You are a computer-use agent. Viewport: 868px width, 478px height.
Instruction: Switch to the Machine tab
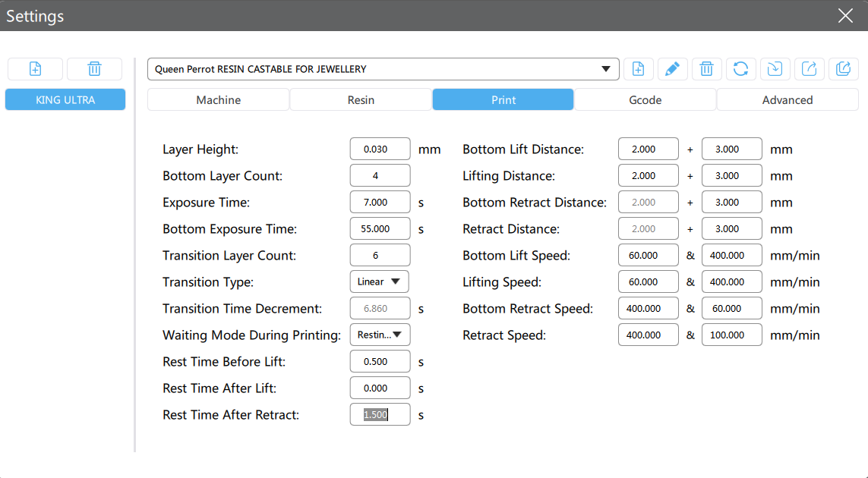pyautogui.click(x=218, y=99)
